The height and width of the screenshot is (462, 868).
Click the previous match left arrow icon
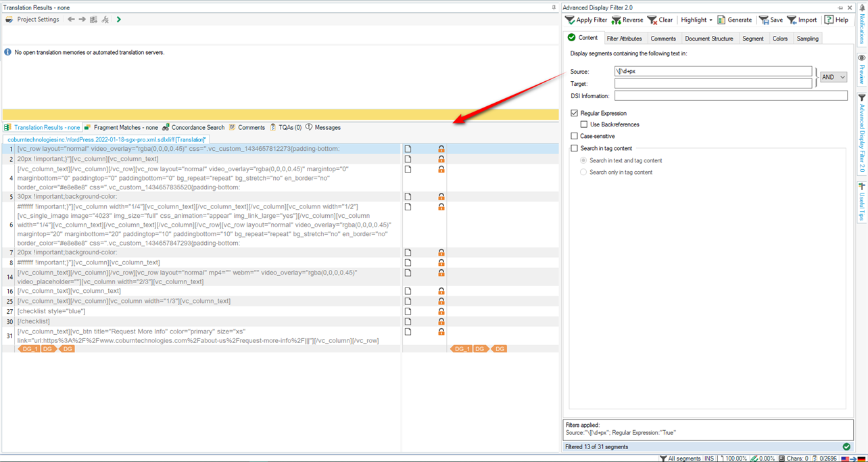[71, 20]
